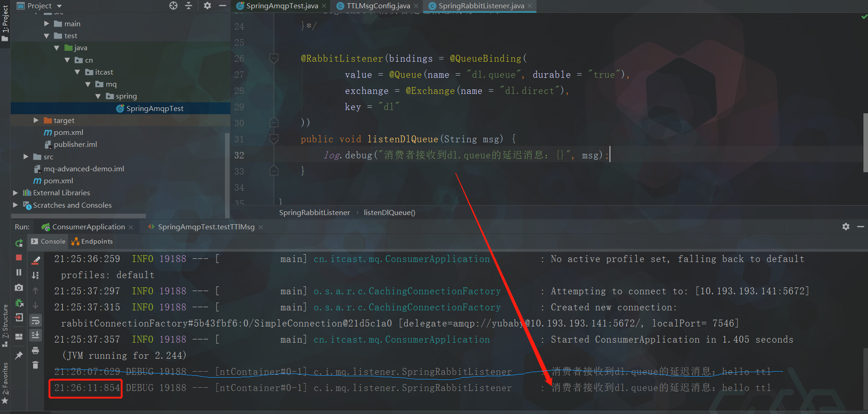Clear all with the trash can icon
Image resolution: width=868 pixels, height=414 pixels.
coord(35,365)
